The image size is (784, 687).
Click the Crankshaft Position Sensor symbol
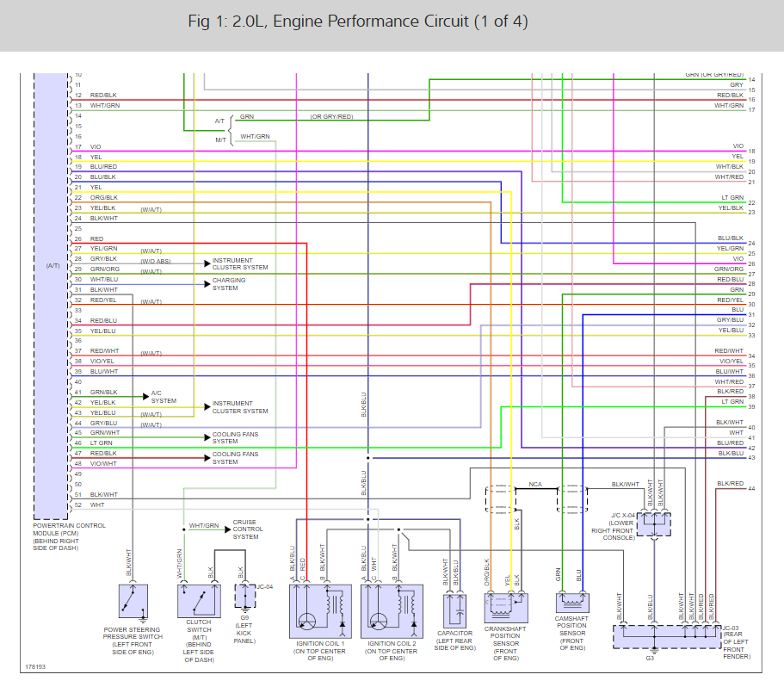[x=506, y=608]
